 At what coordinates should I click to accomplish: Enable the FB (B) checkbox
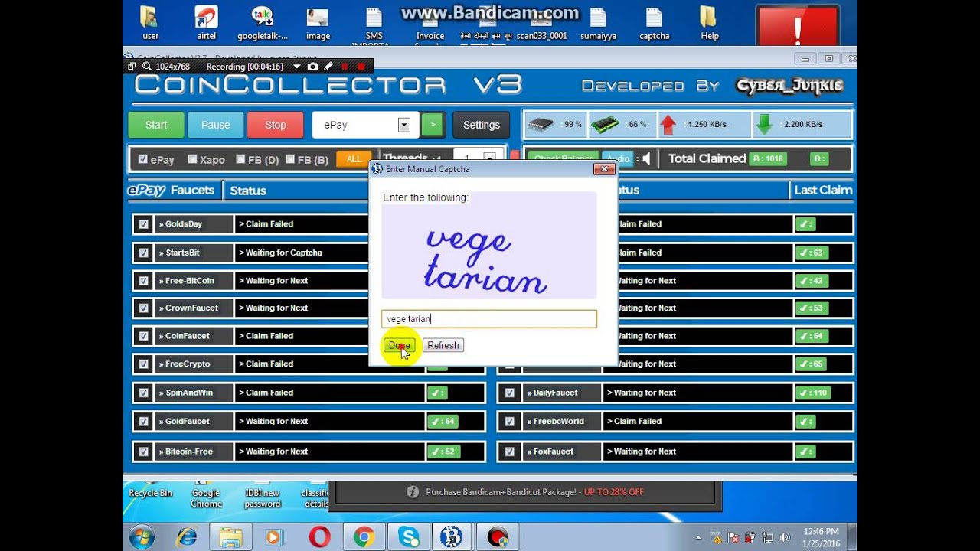290,159
